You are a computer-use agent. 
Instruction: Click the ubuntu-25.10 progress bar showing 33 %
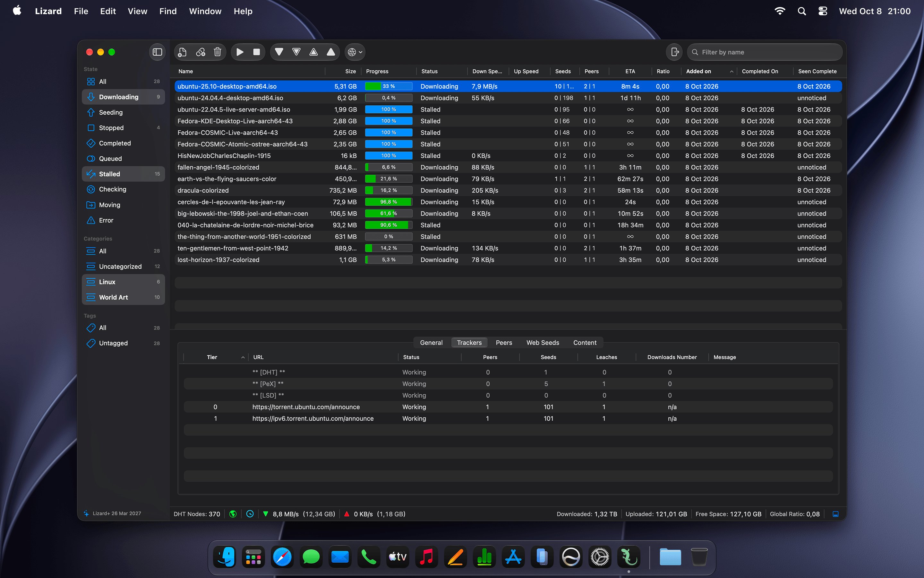(389, 86)
